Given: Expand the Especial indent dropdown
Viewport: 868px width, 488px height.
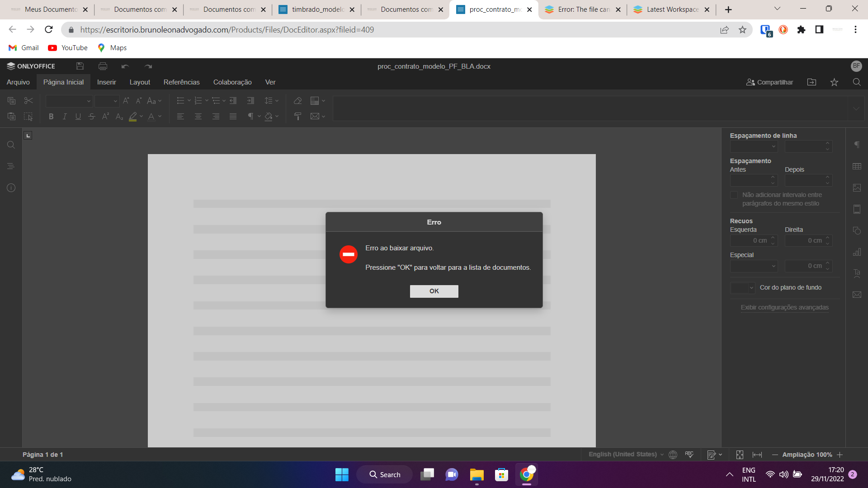Looking at the screenshot, I should tap(754, 266).
